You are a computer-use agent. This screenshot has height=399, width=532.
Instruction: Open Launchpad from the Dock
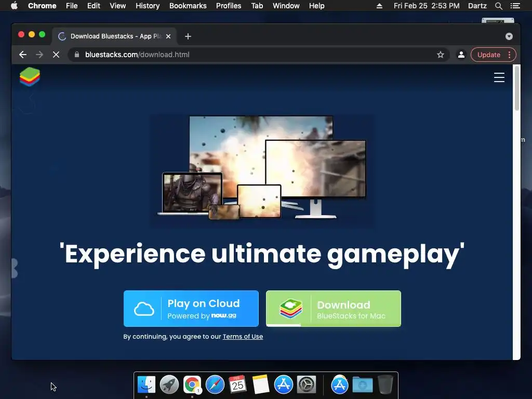(x=169, y=385)
